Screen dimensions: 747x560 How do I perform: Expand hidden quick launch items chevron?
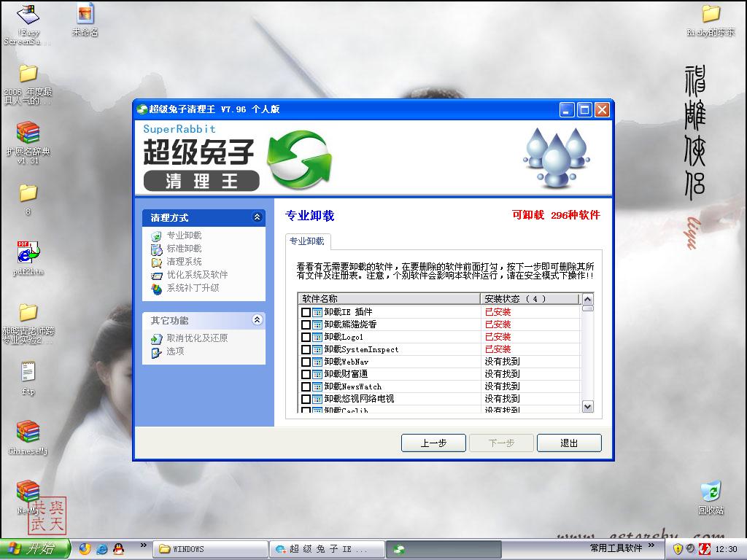(144, 545)
